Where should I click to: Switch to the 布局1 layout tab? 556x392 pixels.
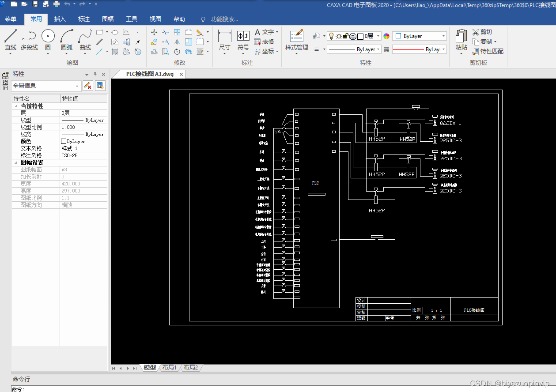click(x=169, y=367)
